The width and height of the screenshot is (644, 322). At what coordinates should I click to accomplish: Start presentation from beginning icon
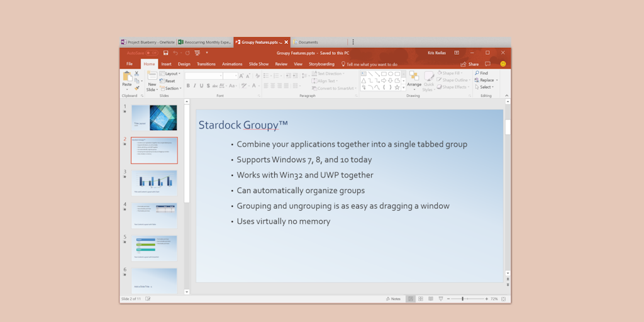(x=197, y=53)
